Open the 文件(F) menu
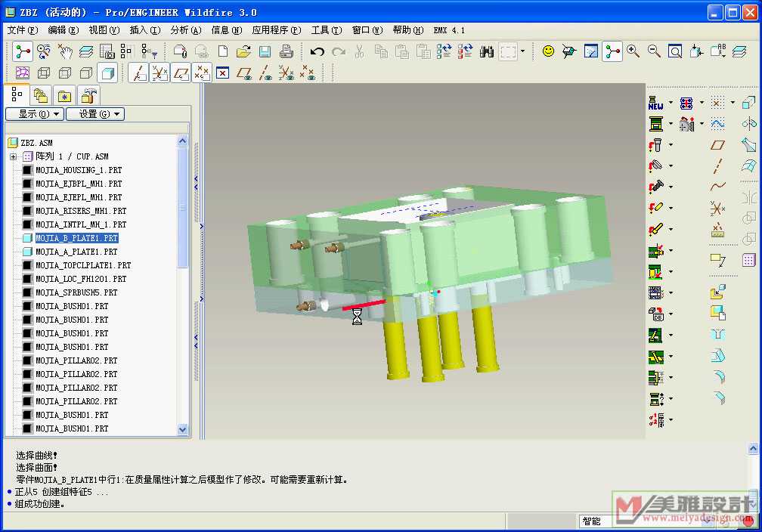 (23, 30)
